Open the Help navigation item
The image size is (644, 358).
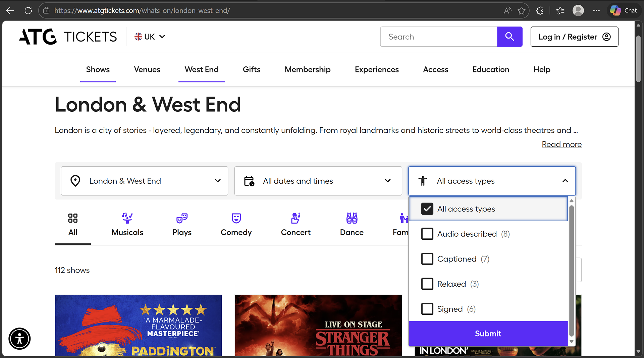click(542, 69)
